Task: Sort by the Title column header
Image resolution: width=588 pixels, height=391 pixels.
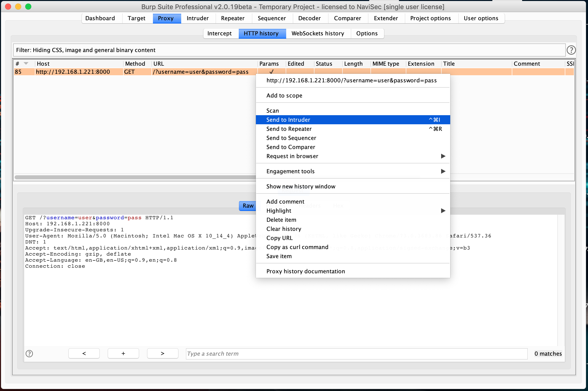Action: pyautogui.click(x=476, y=64)
